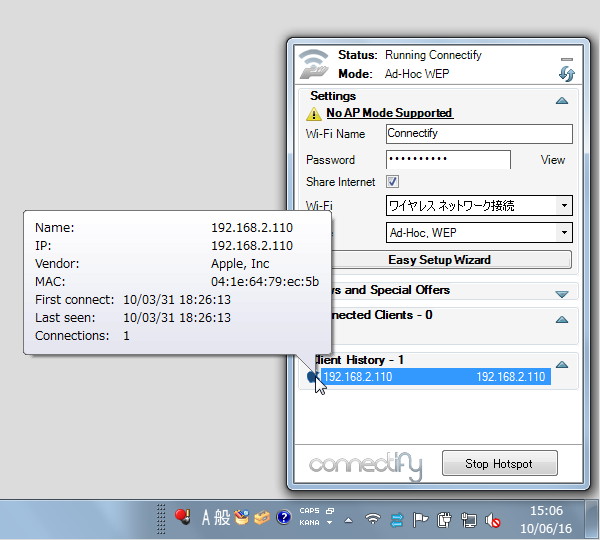This screenshot has width=600, height=540.
Task: Minimize the Connectify panel with dash button
Action: pyautogui.click(x=567, y=59)
